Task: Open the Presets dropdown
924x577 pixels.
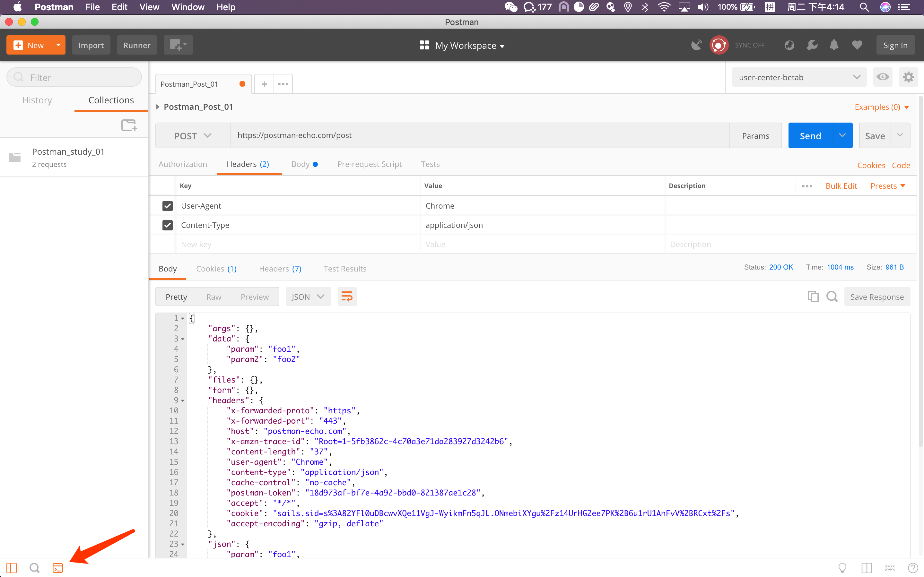Action: coord(888,186)
